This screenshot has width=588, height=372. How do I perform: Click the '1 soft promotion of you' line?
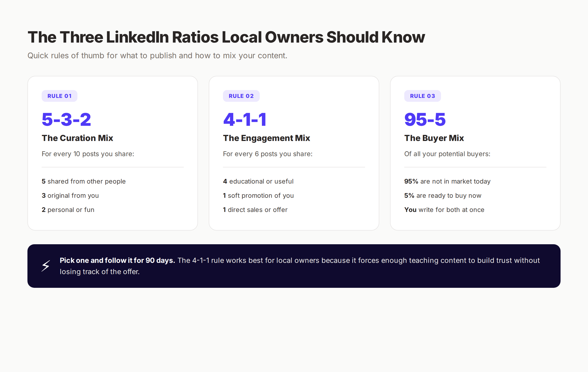pos(258,196)
